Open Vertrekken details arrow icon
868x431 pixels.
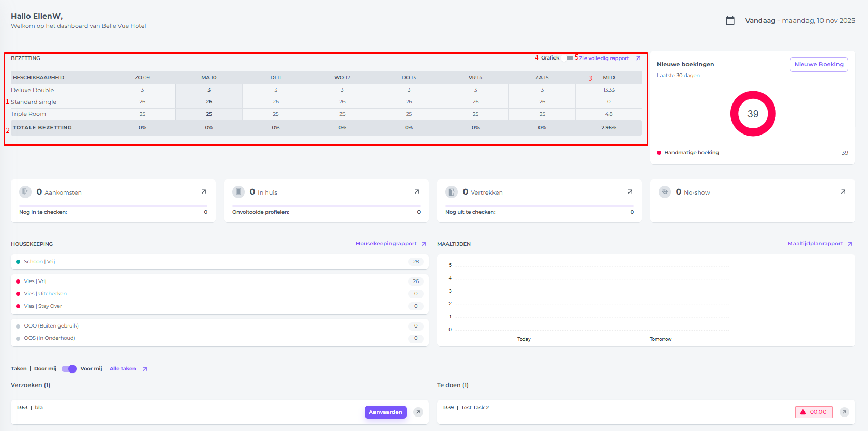pos(630,192)
